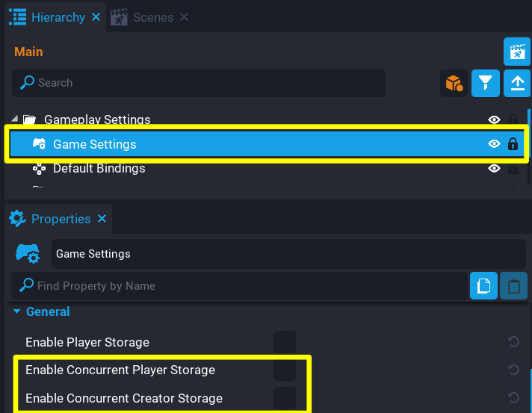Reset Enable Player Storage to default
532x413 pixels.
[513, 342]
